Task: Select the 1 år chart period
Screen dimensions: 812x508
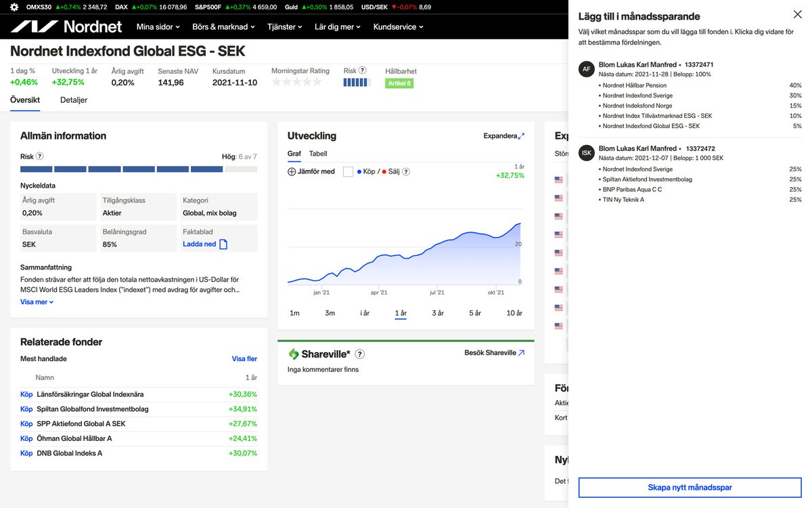Action: tap(401, 313)
